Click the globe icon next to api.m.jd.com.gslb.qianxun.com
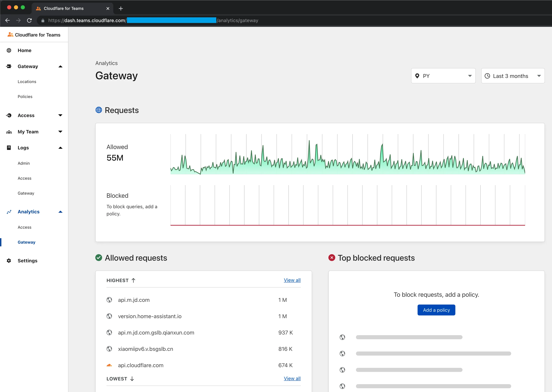 tap(109, 332)
